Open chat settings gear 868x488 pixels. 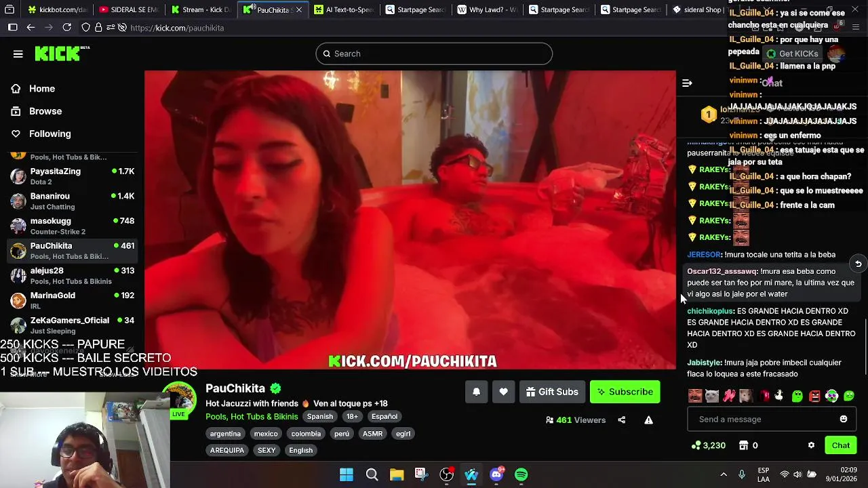coord(811,445)
